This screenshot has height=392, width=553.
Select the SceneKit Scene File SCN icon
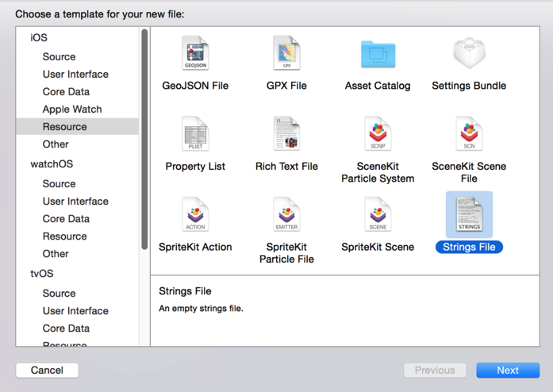[469, 134]
